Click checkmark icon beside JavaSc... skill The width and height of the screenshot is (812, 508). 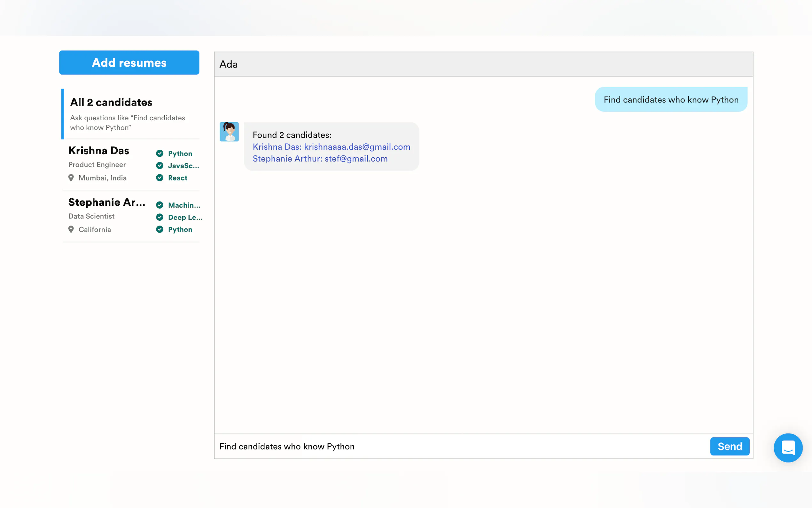(160, 166)
